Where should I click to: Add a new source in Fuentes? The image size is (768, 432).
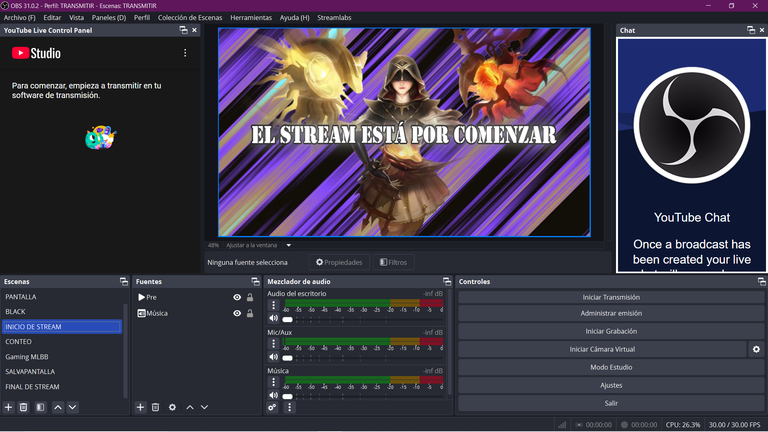coord(141,407)
